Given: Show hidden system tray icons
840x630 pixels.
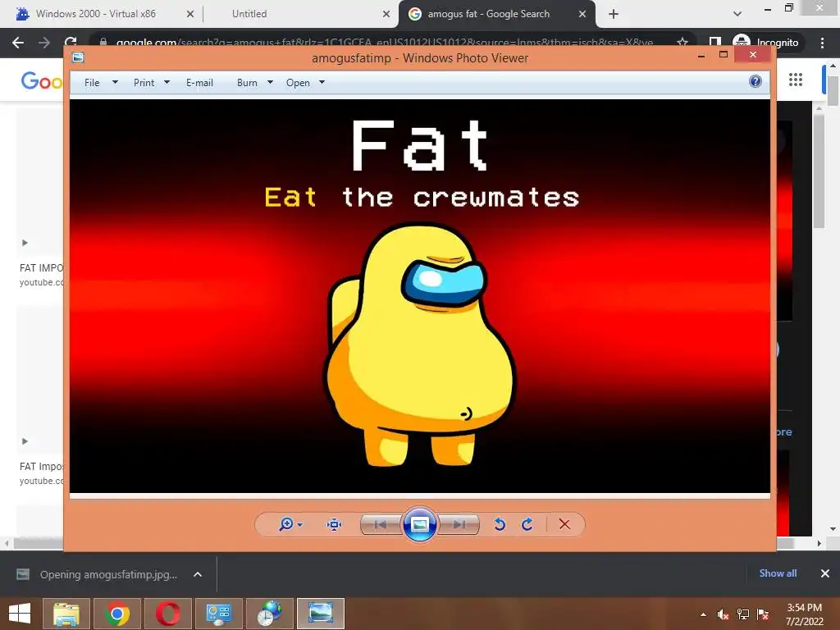Looking at the screenshot, I should (703, 614).
